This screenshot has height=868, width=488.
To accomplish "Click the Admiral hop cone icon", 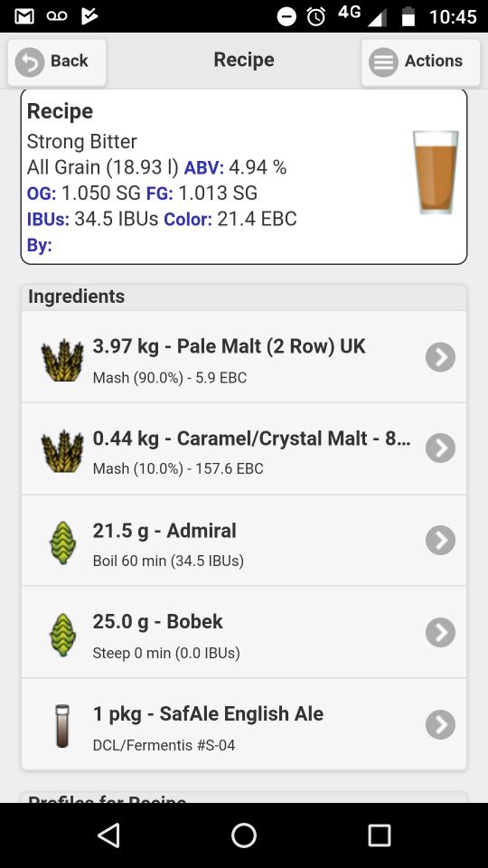I will (62, 542).
